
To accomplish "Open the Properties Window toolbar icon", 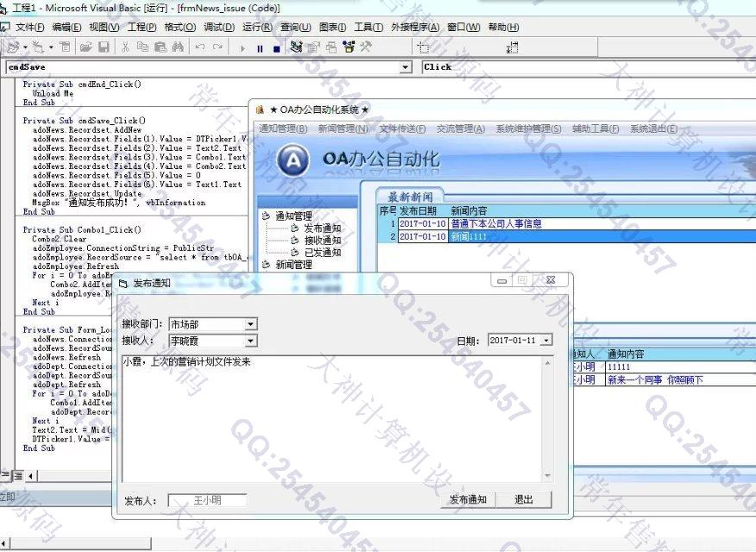I will pos(313,47).
